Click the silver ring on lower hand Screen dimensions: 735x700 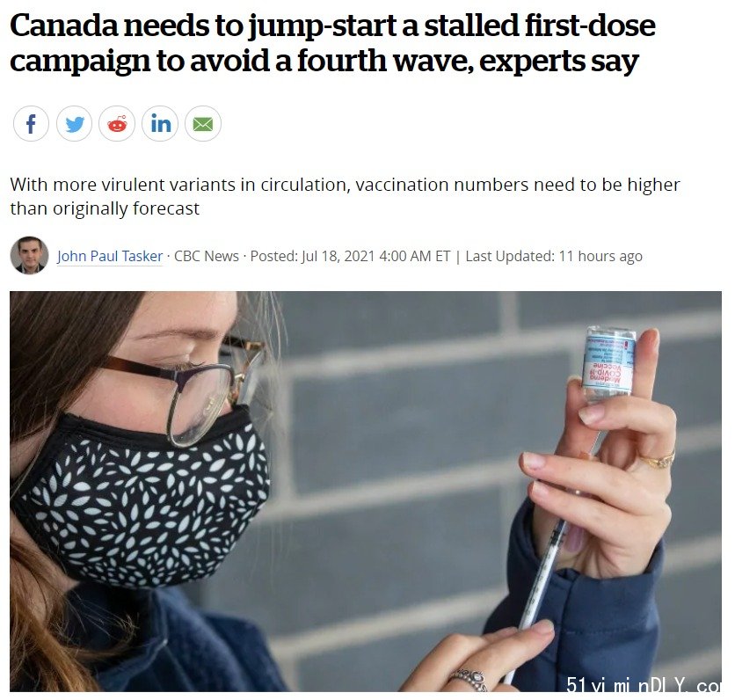(x=469, y=680)
